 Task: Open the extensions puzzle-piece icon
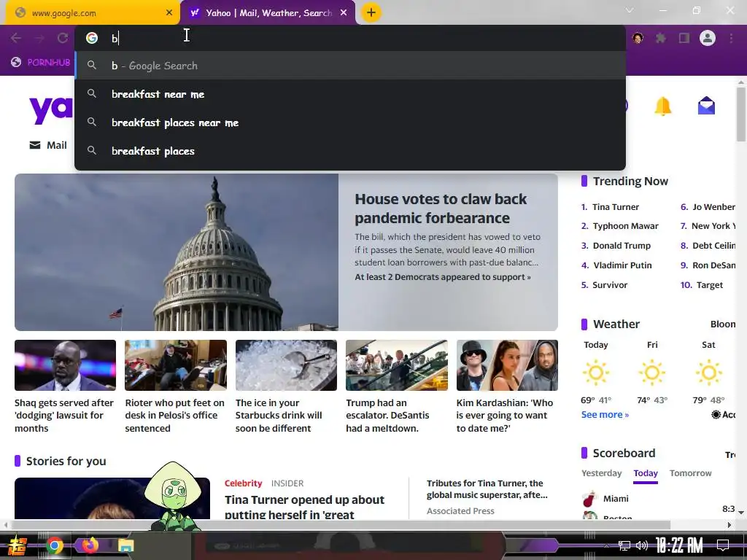[x=661, y=38]
